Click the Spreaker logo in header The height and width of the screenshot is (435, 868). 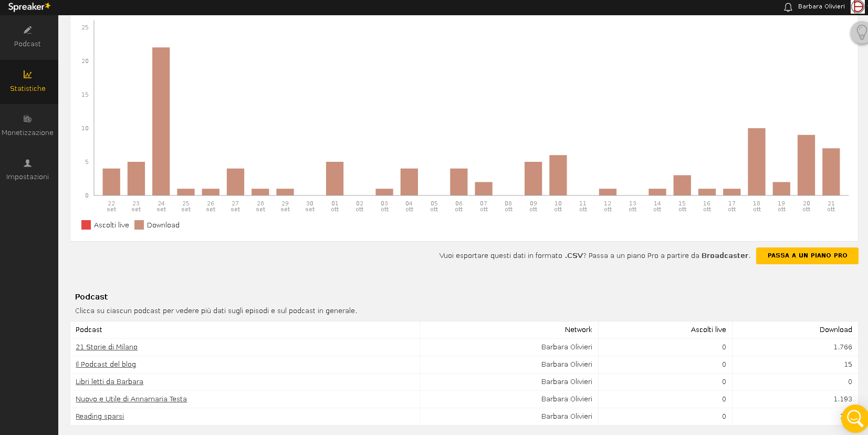pos(29,7)
